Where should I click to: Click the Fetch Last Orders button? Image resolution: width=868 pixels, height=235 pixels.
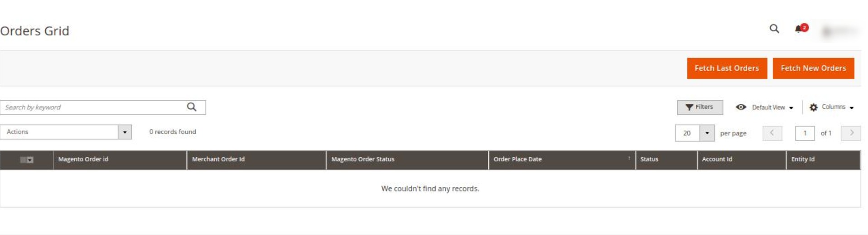point(727,68)
